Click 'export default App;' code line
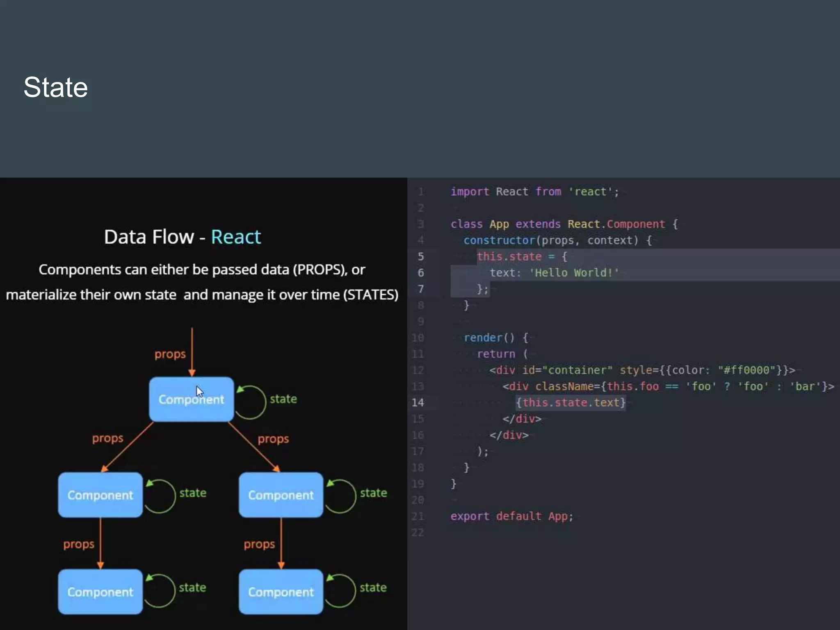 point(511,516)
